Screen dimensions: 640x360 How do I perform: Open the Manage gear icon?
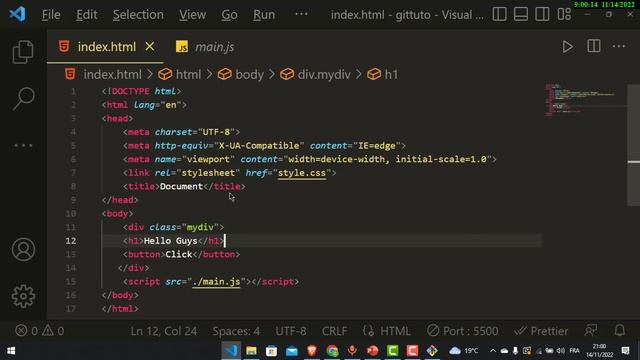tap(23, 296)
